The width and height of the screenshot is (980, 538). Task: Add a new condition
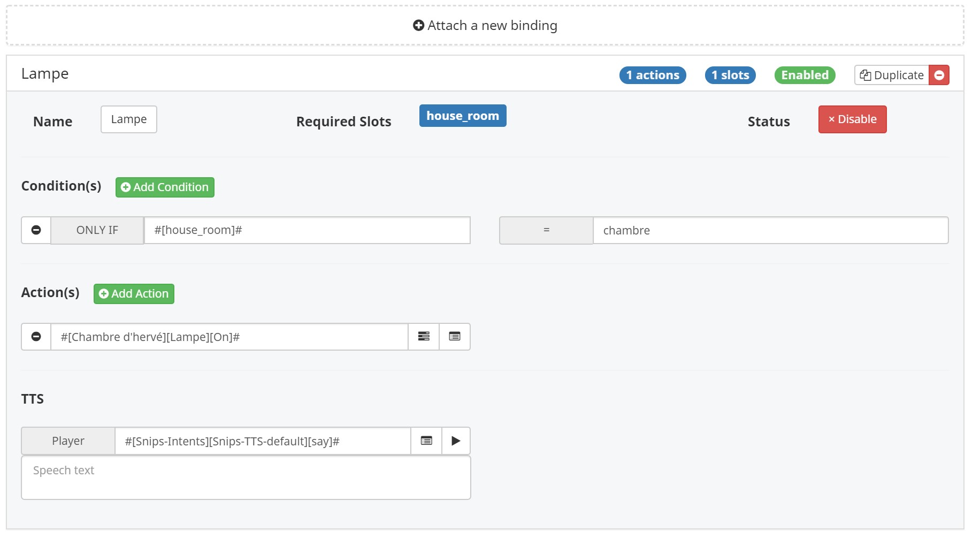165,187
